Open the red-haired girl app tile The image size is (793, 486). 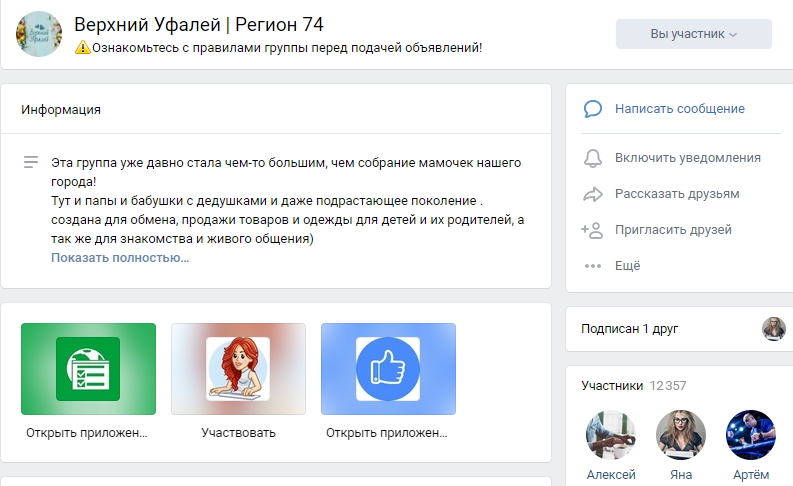(238, 369)
